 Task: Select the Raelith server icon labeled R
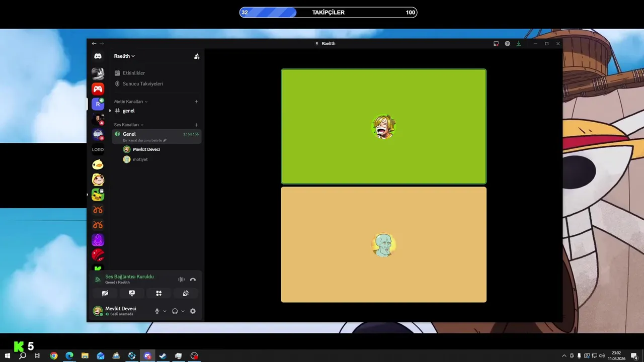tap(98, 104)
